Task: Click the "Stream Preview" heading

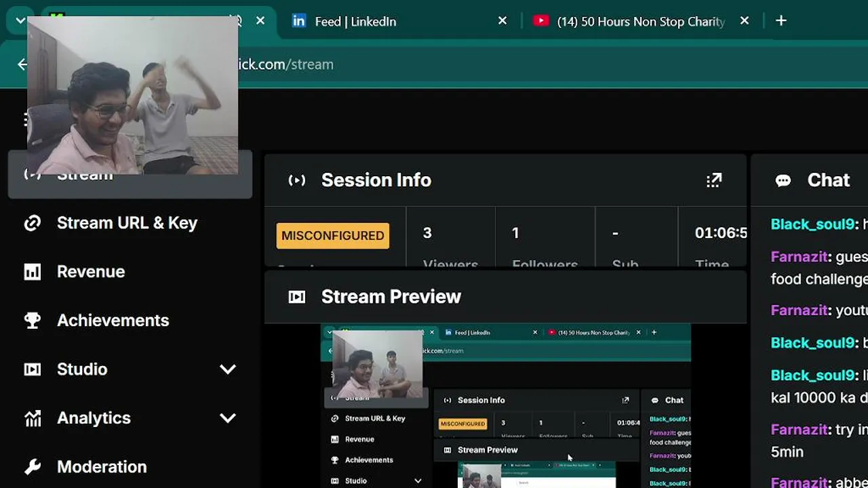Action: click(391, 297)
